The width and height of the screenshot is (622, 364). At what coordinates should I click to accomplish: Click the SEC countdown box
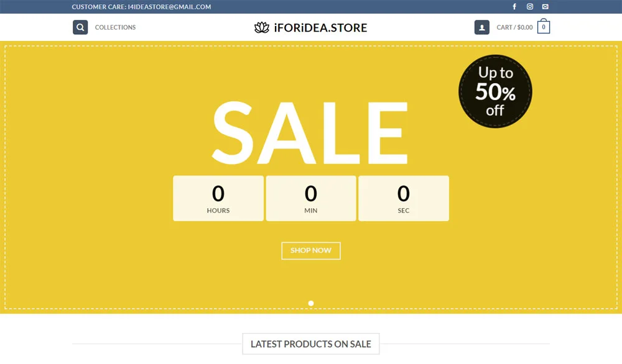pyautogui.click(x=404, y=198)
